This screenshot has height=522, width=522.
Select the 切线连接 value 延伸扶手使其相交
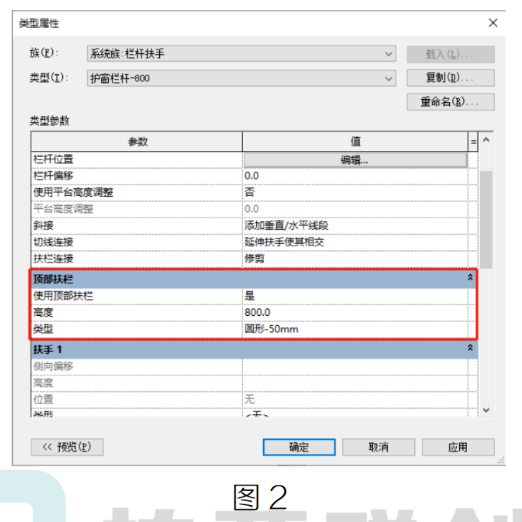[355, 242]
